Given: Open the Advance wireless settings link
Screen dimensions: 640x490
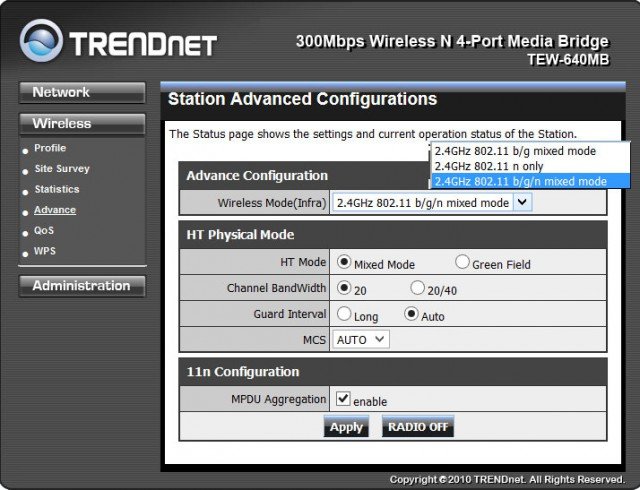Looking at the screenshot, I should 54,210.
